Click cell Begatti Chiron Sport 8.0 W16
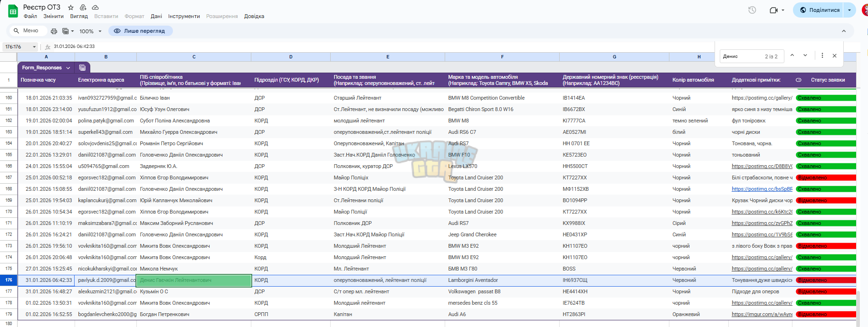The image size is (868, 327). click(502, 109)
